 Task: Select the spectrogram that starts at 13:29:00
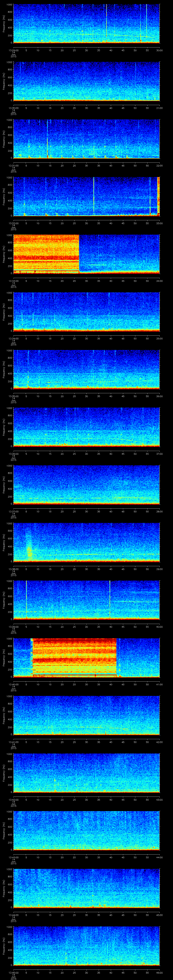[x=86, y=24]
